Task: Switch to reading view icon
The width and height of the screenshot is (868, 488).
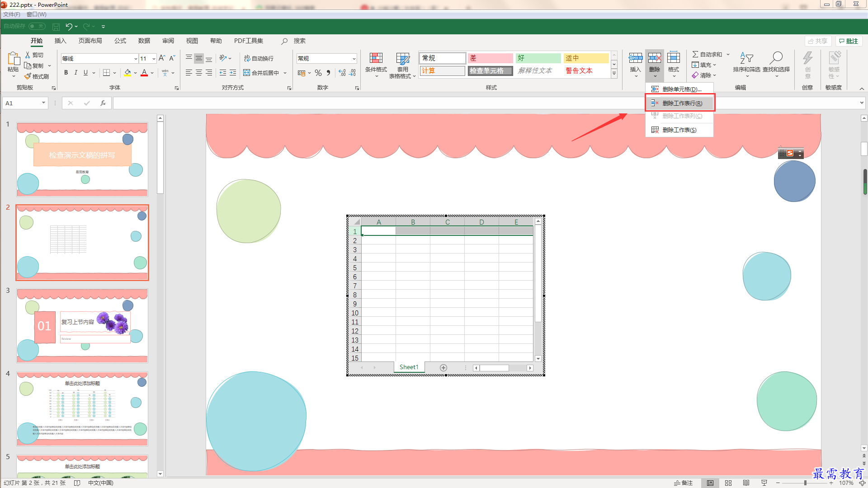Action: coord(746,483)
